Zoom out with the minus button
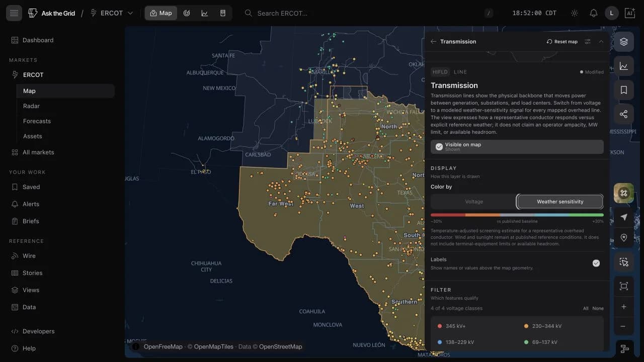Image resolution: width=644 pixels, height=362 pixels. [x=624, y=326]
